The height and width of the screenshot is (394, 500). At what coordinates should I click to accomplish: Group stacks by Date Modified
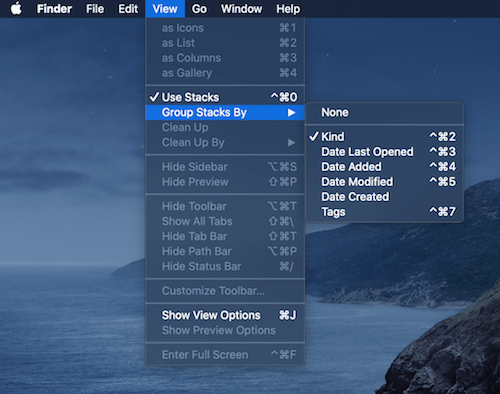point(384,182)
